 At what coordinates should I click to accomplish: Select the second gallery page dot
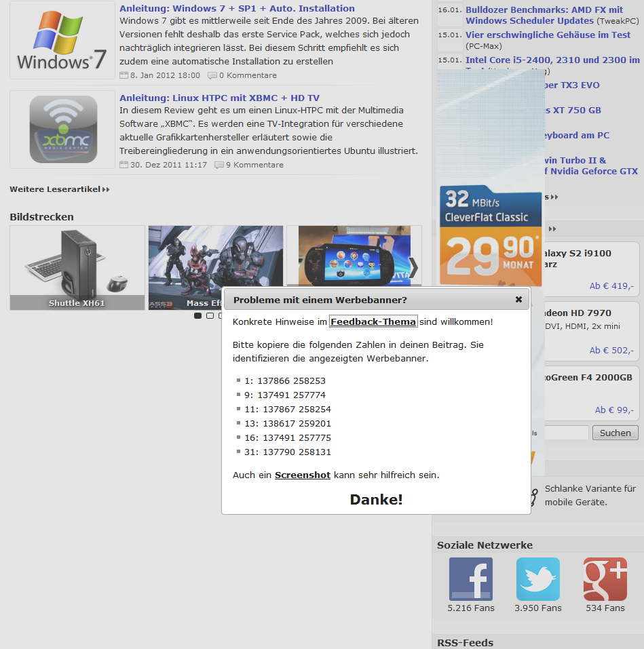pos(210,316)
